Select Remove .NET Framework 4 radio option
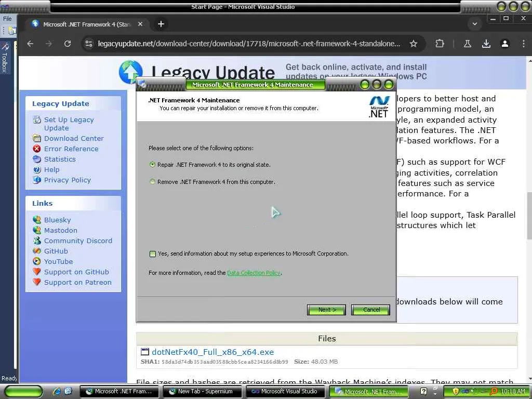The image size is (532, 399). 152,182
